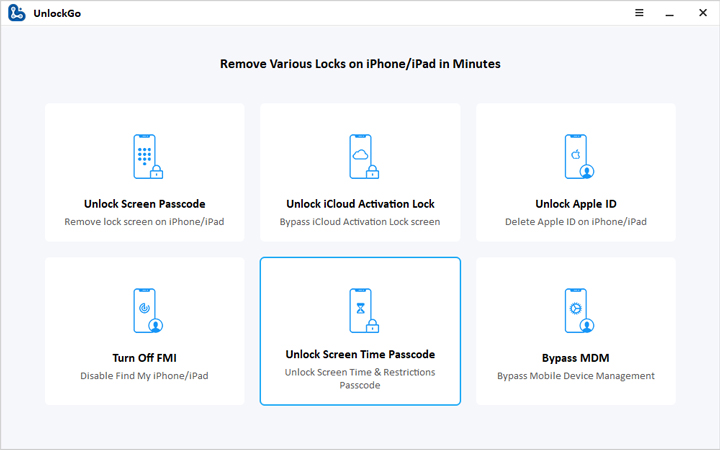Click the Screen Time hourglass icon
The height and width of the screenshot is (450, 720).
[361, 310]
